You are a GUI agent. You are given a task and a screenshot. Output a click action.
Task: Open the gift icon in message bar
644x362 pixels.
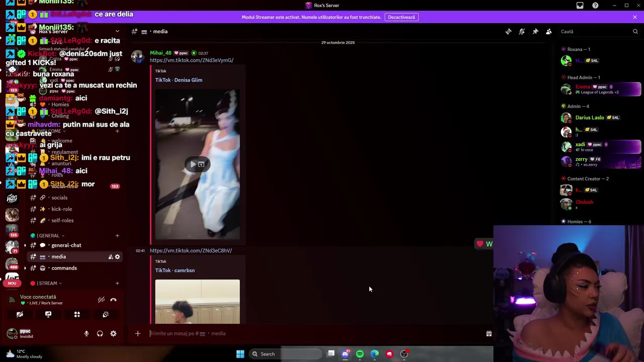point(489,333)
